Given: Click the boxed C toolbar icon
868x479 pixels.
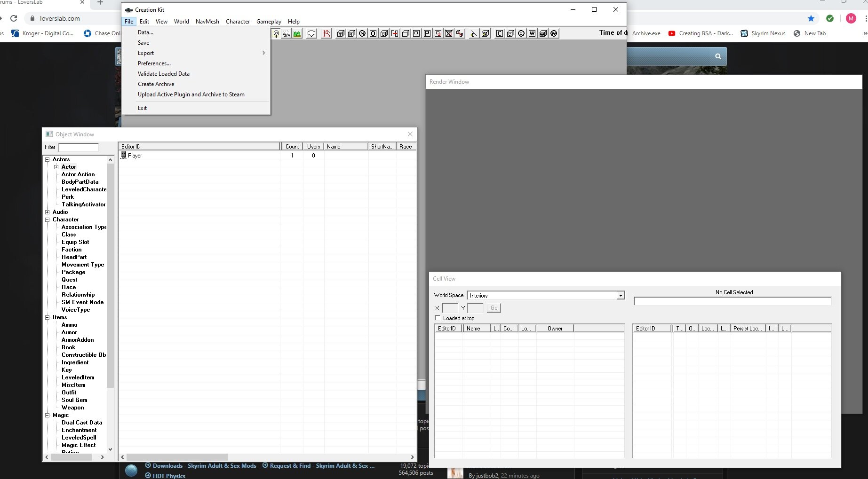Looking at the screenshot, I should pyautogui.click(x=500, y=33).
